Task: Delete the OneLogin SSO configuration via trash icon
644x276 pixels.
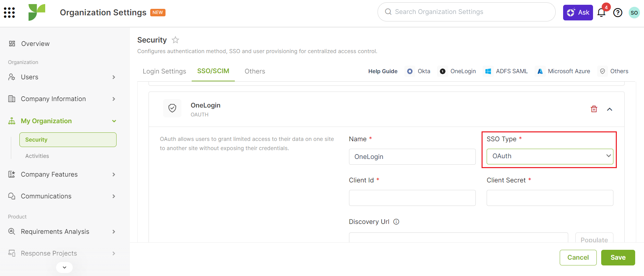Action: 594,109
